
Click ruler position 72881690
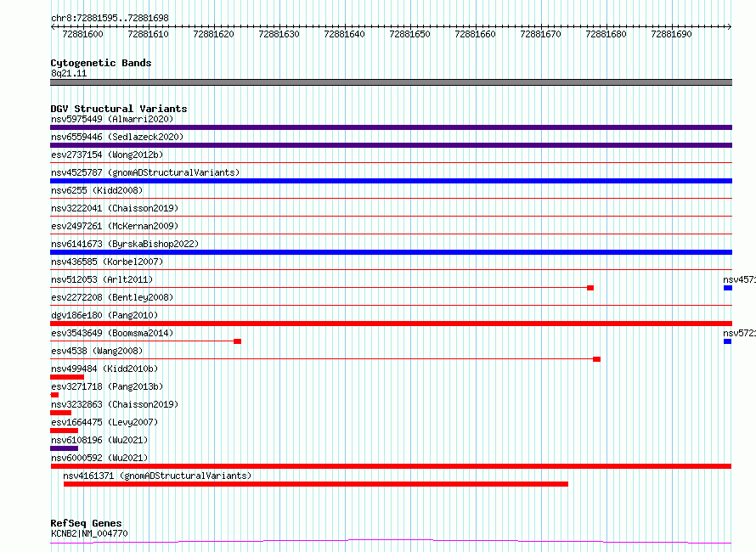click(x=672, y=34)
